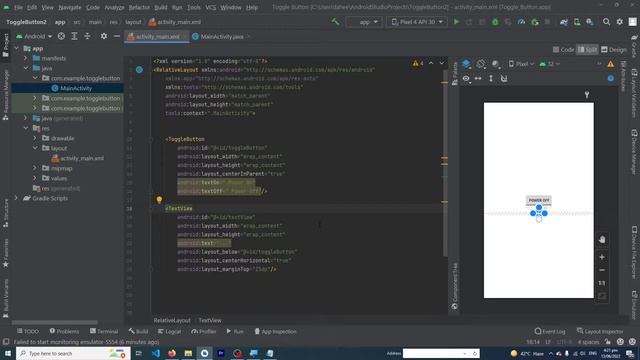This screenshot has height=360, width=640.
Task: Go to previous highlighted error arrow
Action: point(431,63)
